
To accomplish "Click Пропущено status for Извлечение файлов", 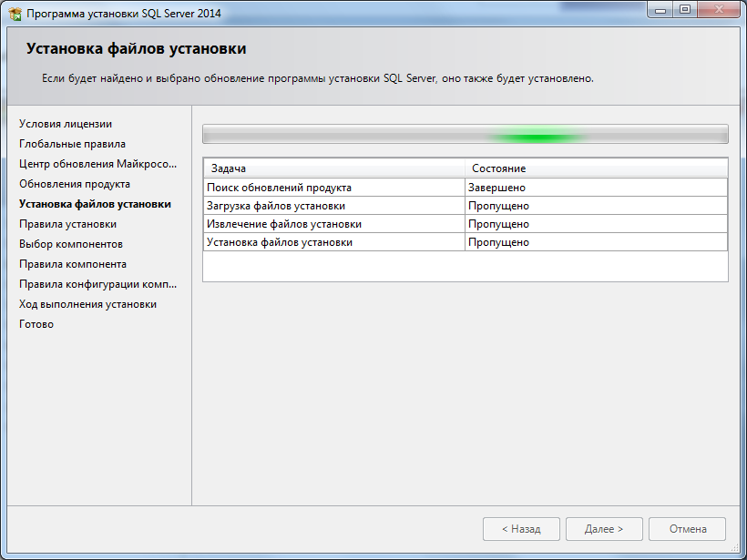I will coord(597,224).
